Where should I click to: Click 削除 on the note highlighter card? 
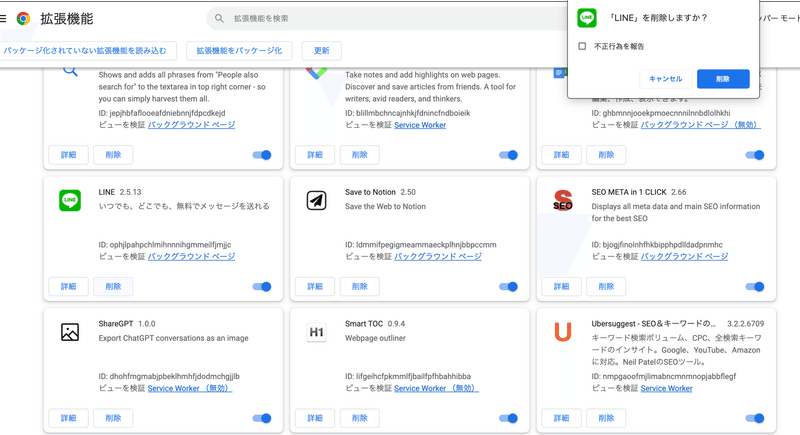click(360, 155)
